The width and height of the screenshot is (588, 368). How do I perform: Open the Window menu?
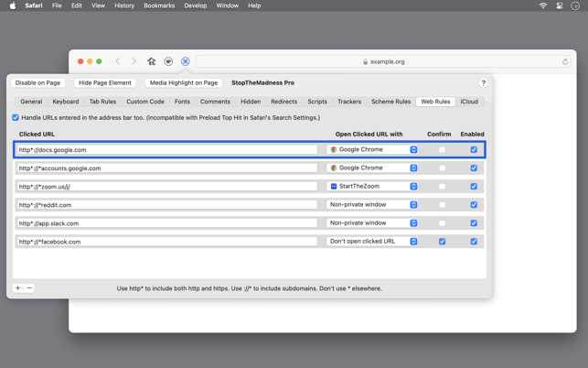click(x=228, y=5)
